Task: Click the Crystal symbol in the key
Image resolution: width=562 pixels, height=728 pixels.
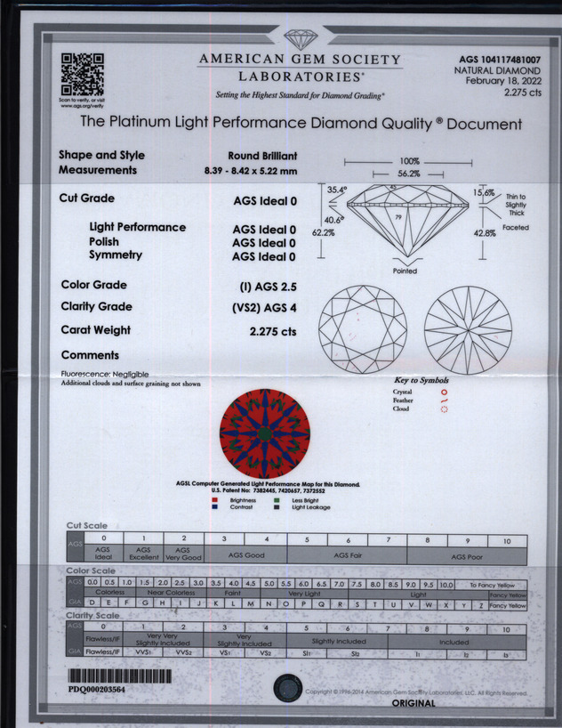Action: (x=444, y=392)
